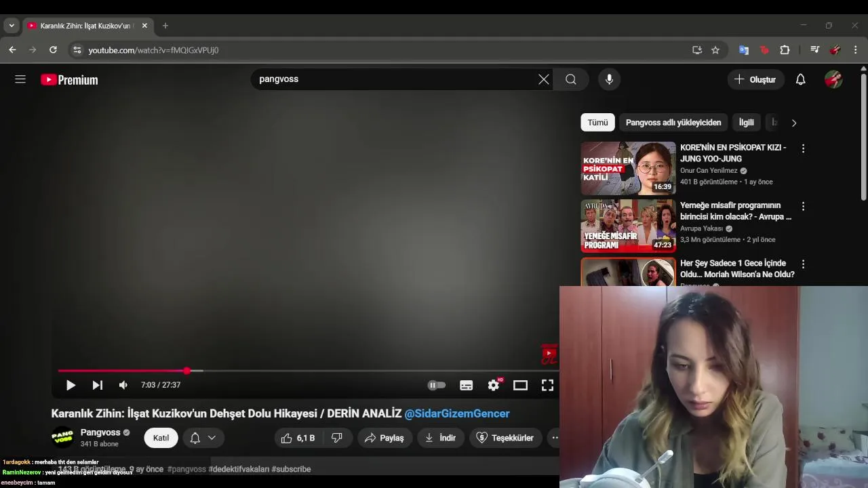Open tab search dropdown arrow

(12, 26)
